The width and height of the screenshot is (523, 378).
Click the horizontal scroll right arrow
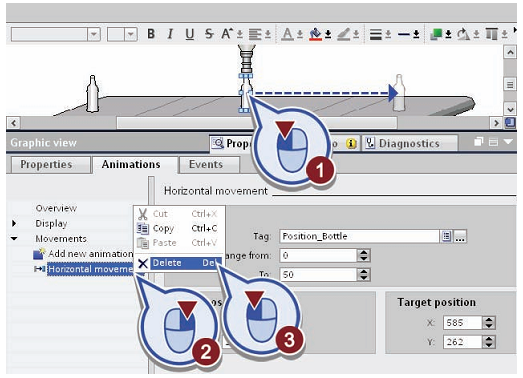pyautogui.click(x=496, y=123)
